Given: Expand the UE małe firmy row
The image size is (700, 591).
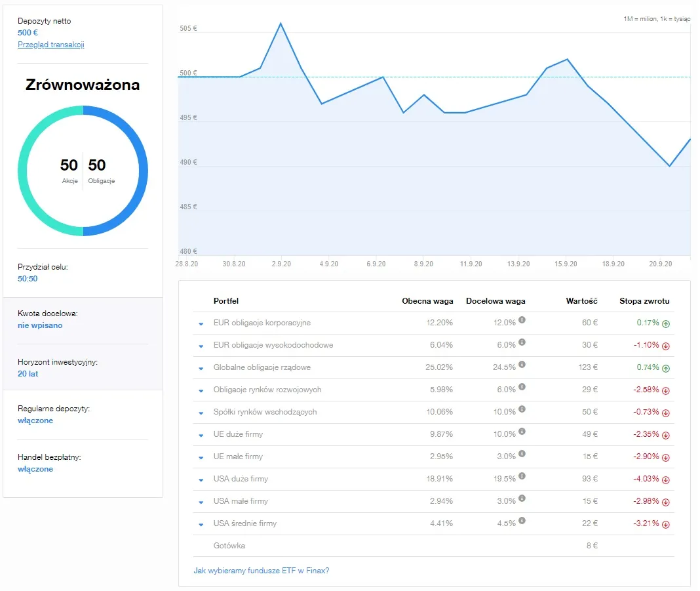Looking at the screenshot, I should tap(201, 458).
